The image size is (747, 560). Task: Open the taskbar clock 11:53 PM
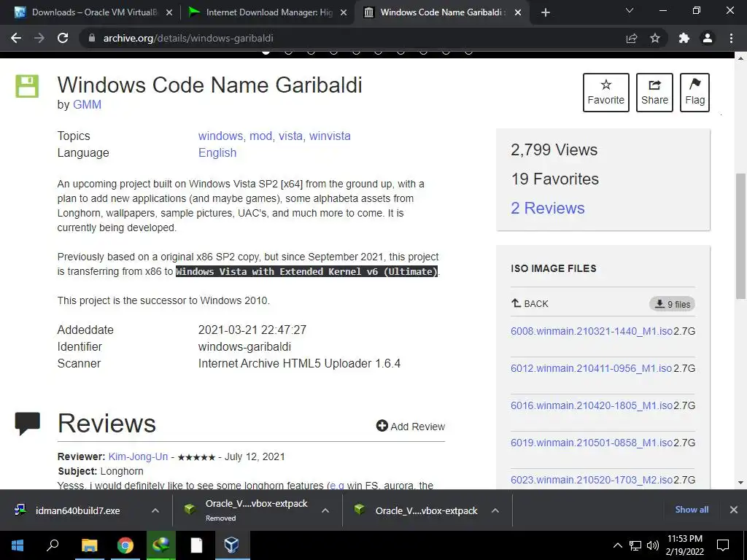(x=684, y=545)
